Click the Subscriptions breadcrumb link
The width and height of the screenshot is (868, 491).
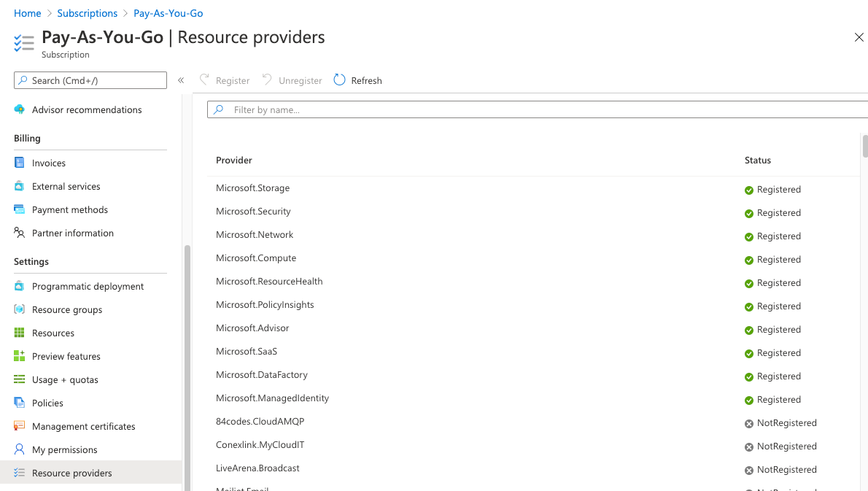[87, 13]
